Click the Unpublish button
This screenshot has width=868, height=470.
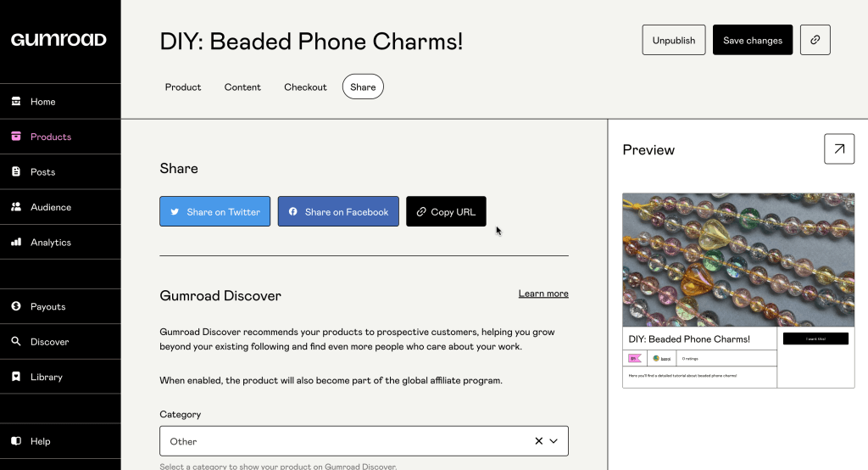tap(674, 40)
